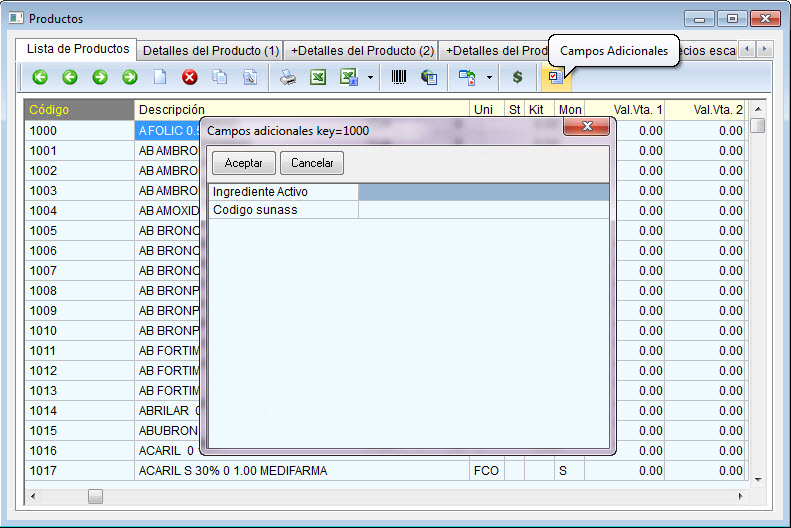This screenshot has height=528, width=791.
Task: Click the horizontal scrollbar thumb
Action: point(95,496)
